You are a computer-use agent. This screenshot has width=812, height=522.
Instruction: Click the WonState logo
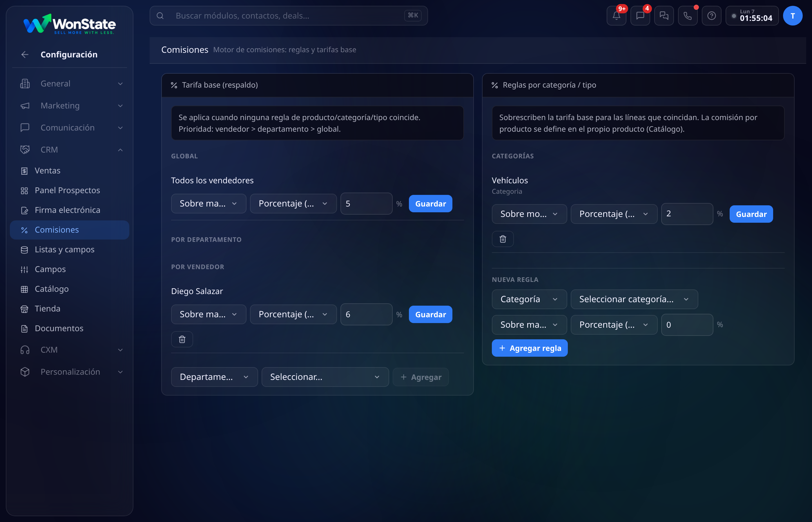[x=70, y=24]
